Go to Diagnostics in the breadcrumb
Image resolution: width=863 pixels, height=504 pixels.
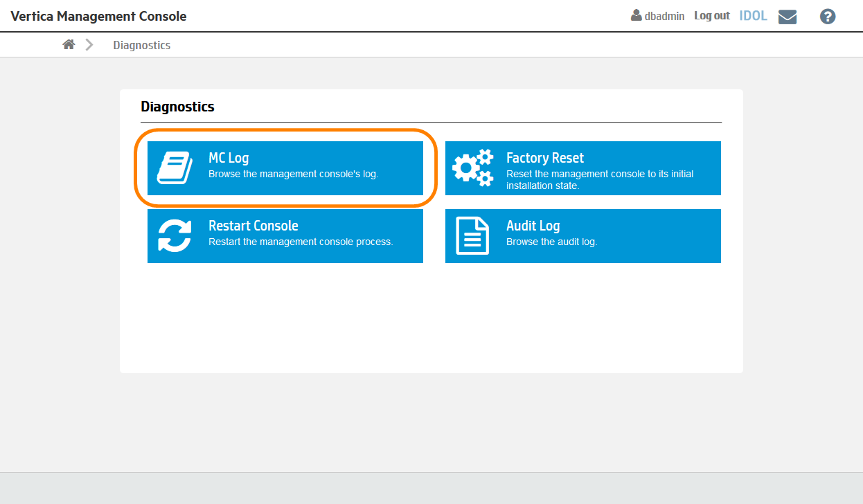142,45
